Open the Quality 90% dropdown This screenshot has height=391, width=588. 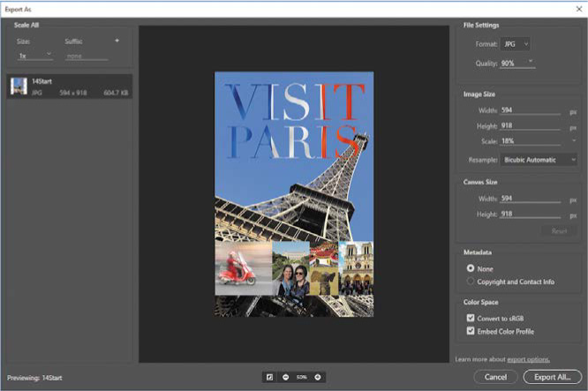pyautogui.click(x=518, y=63)
